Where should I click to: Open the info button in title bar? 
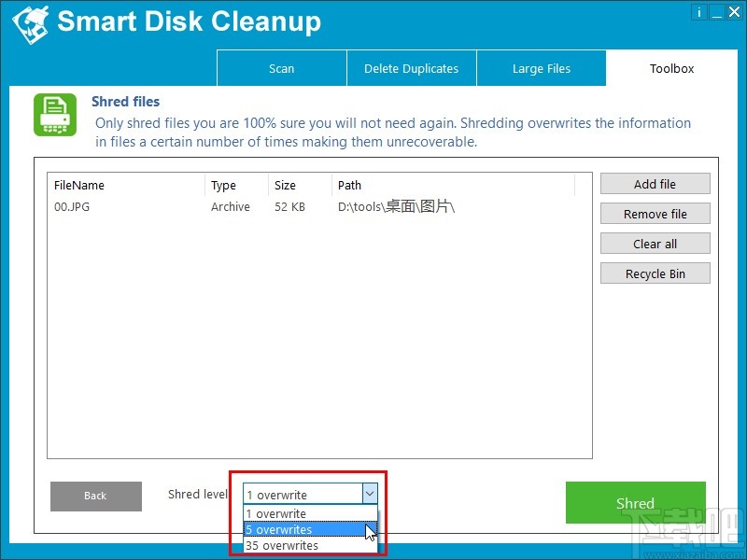pyautogui.click(x=698, y=12)
